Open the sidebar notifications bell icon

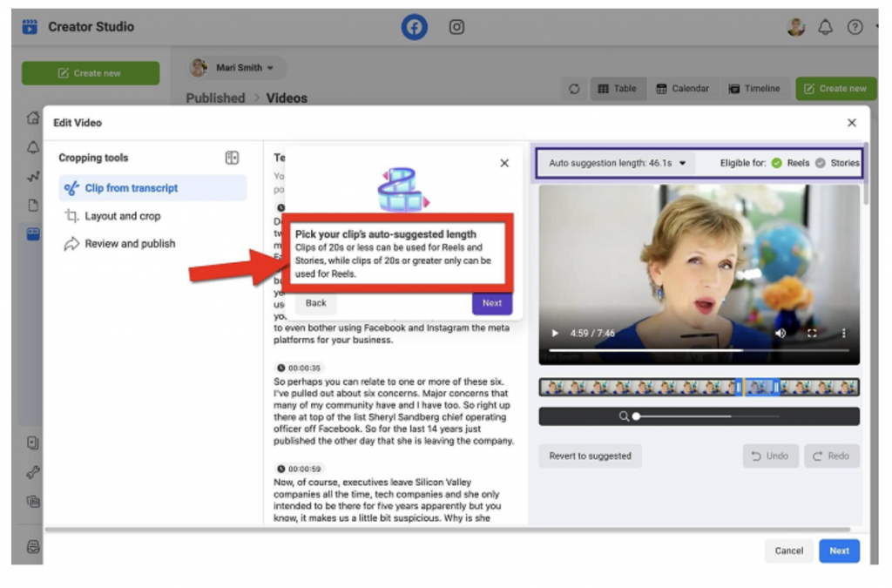tap(33, 147)
